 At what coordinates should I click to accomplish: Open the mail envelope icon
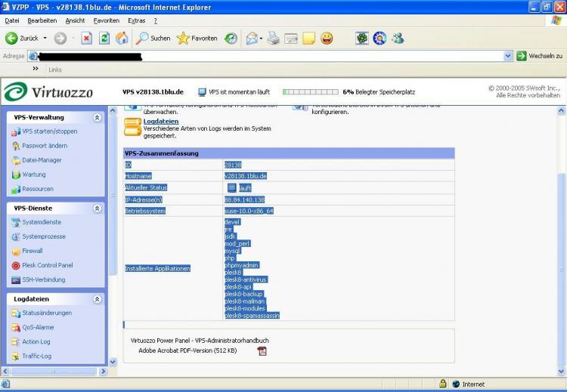[252, 38]
